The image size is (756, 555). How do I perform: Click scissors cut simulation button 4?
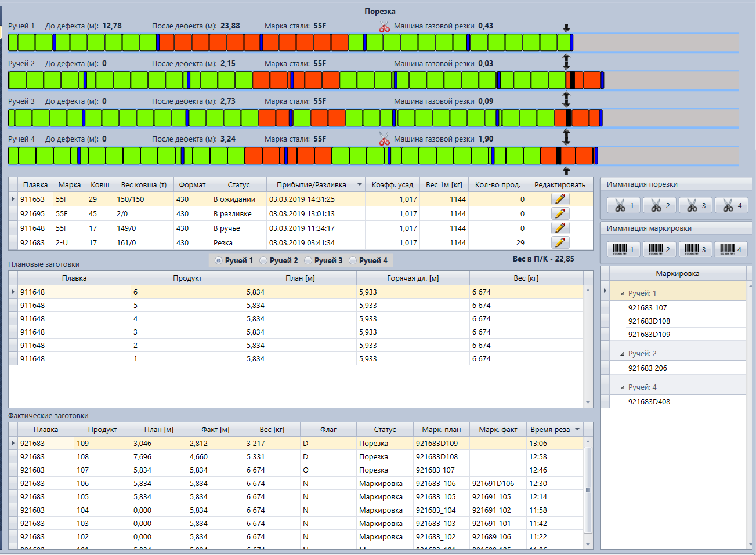(732, 206)
